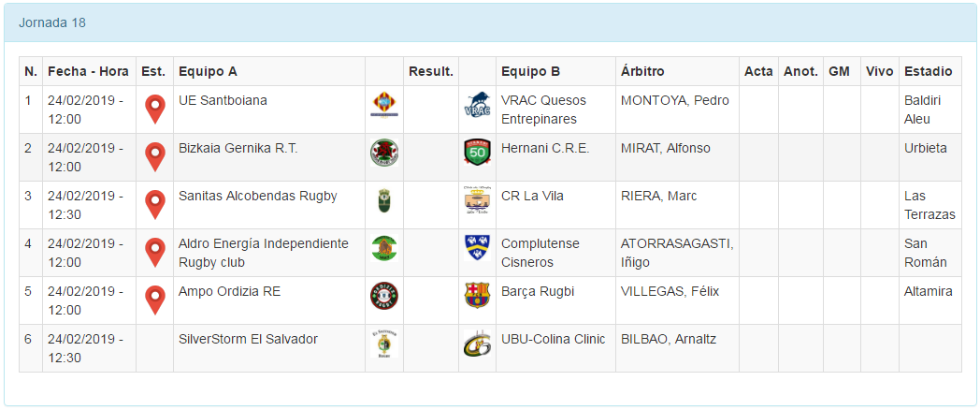Open the Jornada 18 panel heading
Viewport: 980px width, 410px height.
[52, 22]
